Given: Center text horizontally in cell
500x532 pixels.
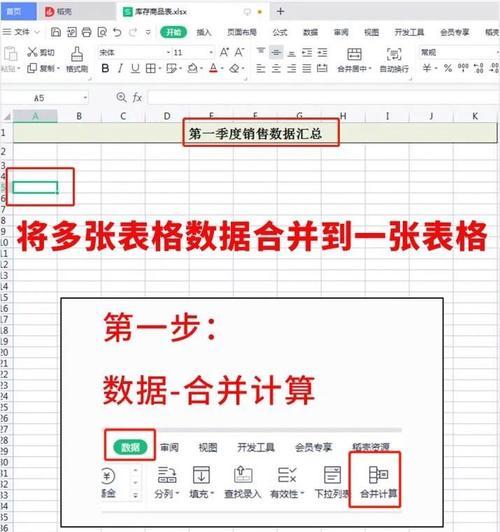Looking at the screenshot, I should coord(276,69).
